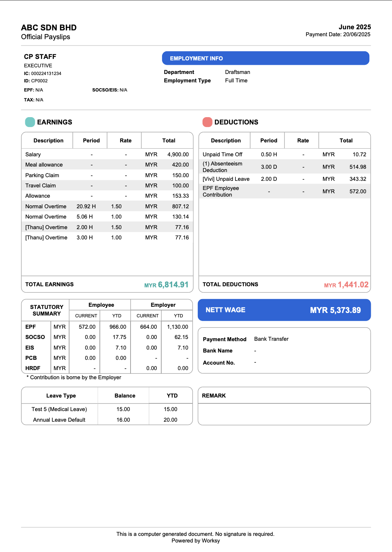Click the Bank Name label
The image size is (392, 552).
pos(218,351)
